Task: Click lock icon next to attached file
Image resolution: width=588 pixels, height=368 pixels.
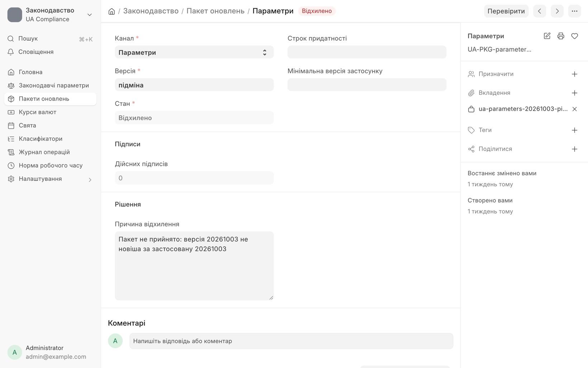Action: [x=471, y=109]
